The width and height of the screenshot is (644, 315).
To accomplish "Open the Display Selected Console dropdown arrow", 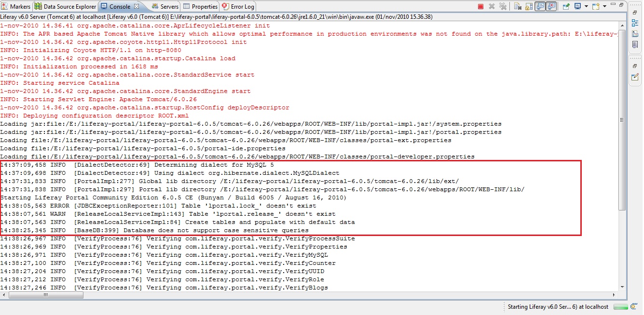I will [x=586, y=6].
